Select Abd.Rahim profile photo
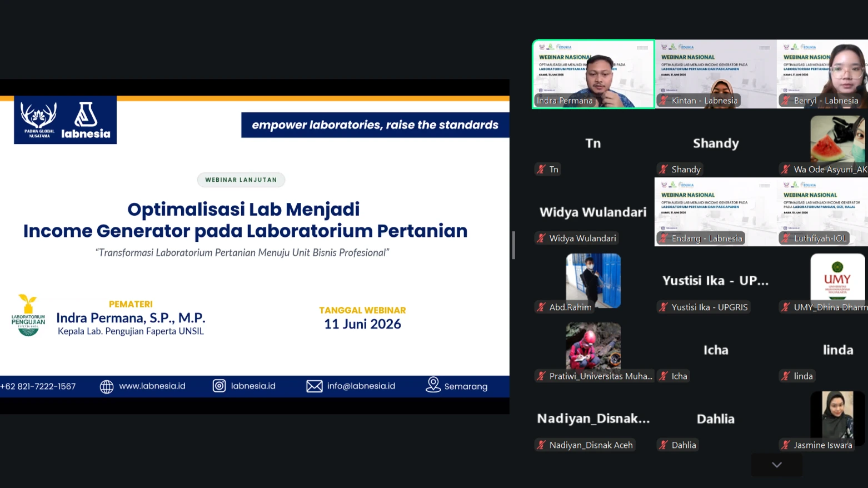868x488 pixels. pyautogui.click(x=593, y=281)
